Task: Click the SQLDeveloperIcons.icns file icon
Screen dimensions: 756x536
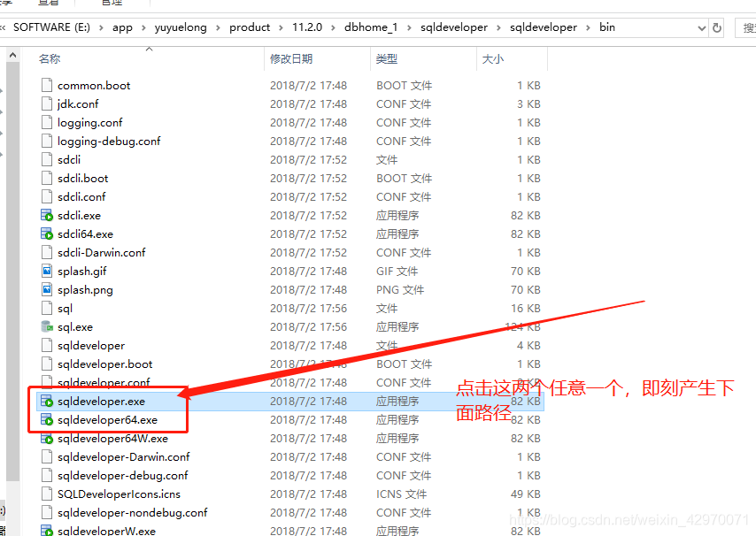Action: (47, 494)
